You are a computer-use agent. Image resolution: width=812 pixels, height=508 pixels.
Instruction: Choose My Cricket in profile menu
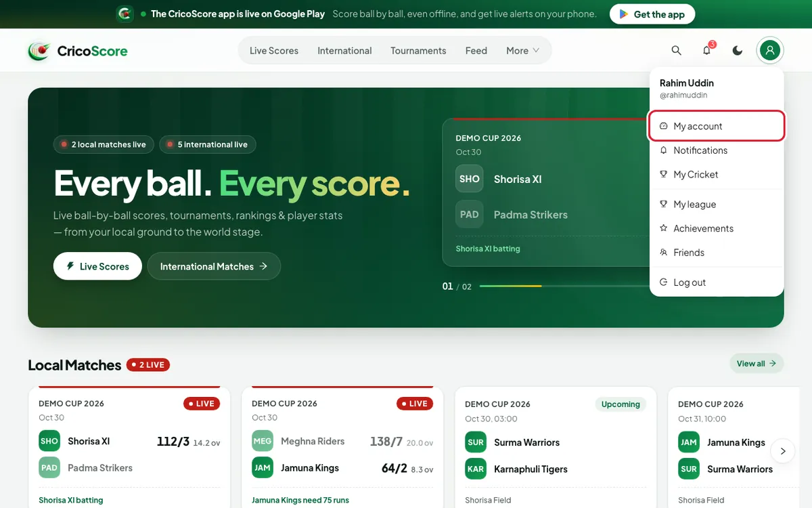717,174
